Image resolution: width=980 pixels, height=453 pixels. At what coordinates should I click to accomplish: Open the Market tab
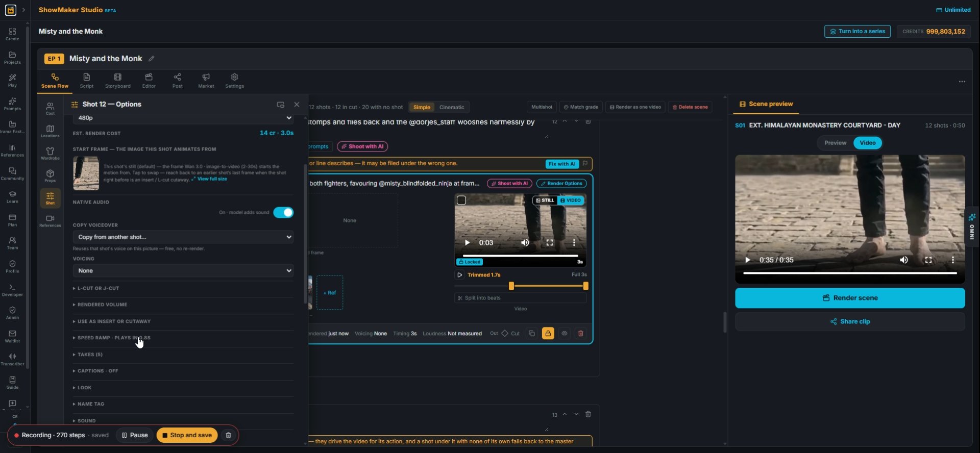click(x=206, y=81)
